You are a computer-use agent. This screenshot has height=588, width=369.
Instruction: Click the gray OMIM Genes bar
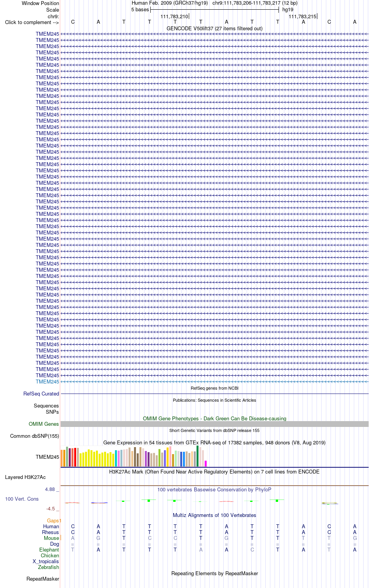click(214, 424)
